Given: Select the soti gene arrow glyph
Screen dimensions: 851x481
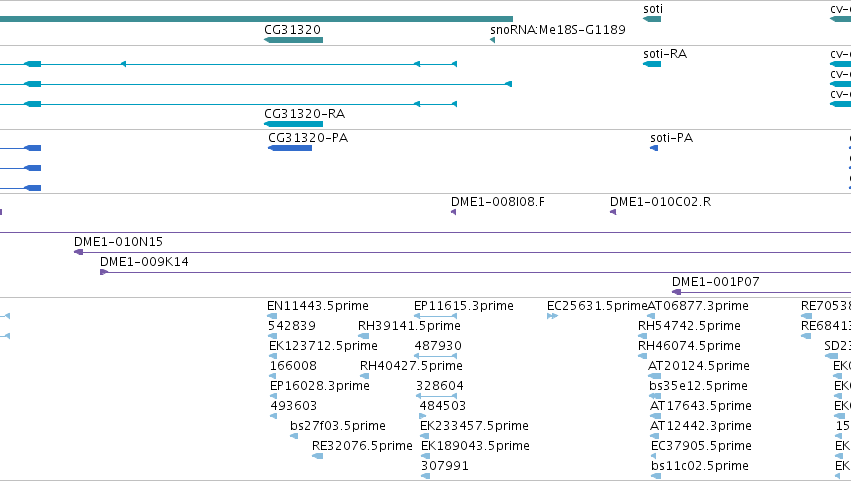Looking at the screenshot, I should [x=652, y=20].
